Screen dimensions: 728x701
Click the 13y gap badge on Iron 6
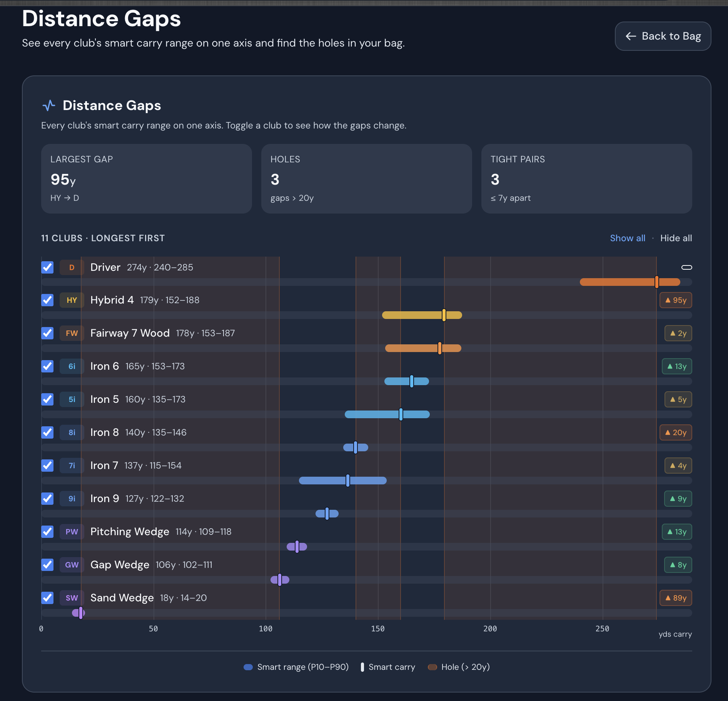tap(677, 367)
